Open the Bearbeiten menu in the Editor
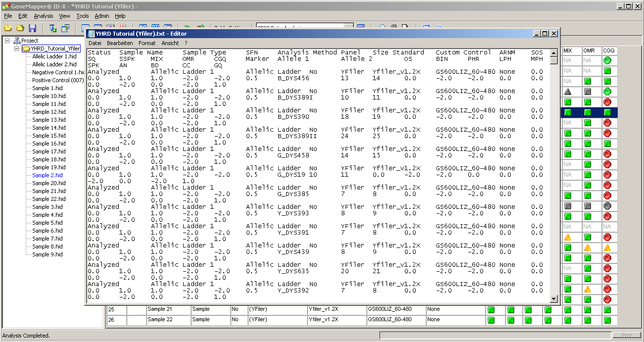The image size is (644, 342). [x=120, y=43]
